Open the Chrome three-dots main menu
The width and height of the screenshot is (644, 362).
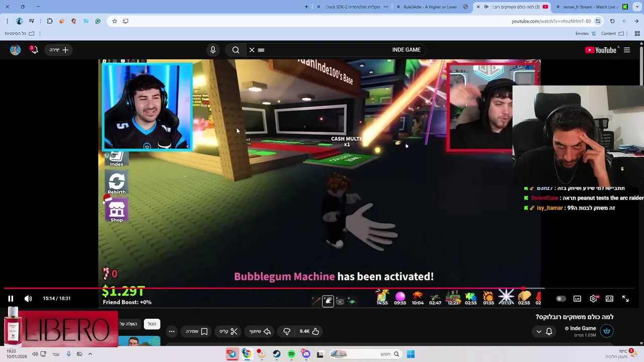7,21
